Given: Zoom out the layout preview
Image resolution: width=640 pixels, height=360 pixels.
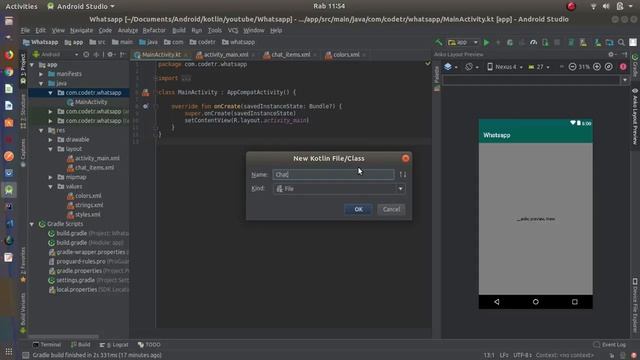Looking at the screenshot, I should [x=572, y=67].
